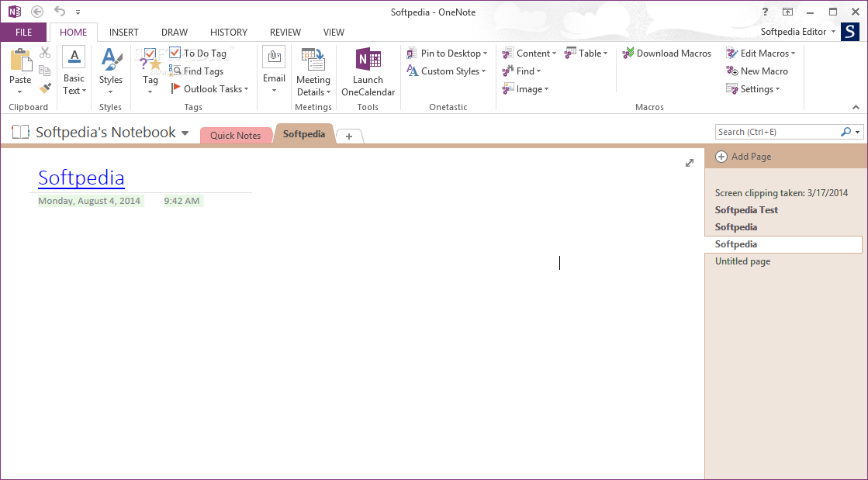Image resolution: width=868 pixels, height=480 pixels.
Task: Click the notebook book icon
Action: pos(20,132)
